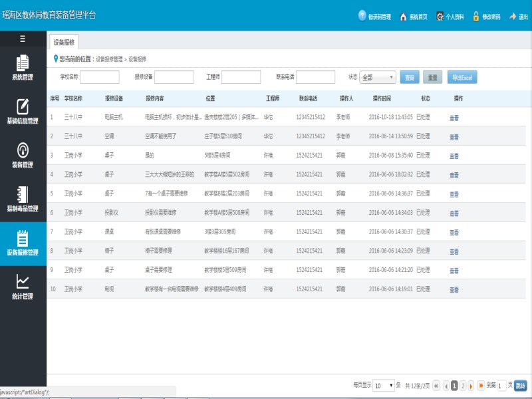Open 系统管理 sidebar icon
Viewport: 532px width, 399px height.
(x=23, y=63)
